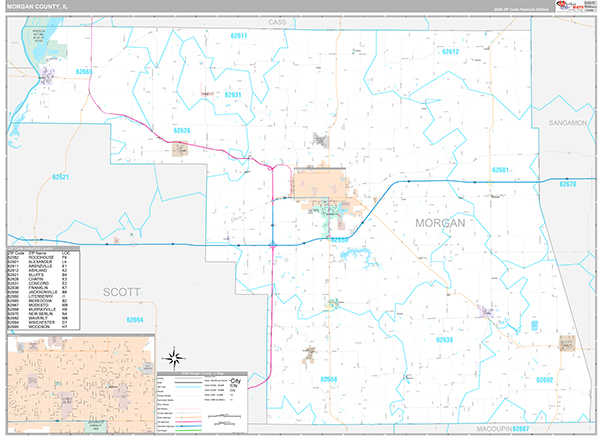Select ZIP label 62628
This screenshot has height=436, width=600.
pyautogui.click(x=182, y=131)
